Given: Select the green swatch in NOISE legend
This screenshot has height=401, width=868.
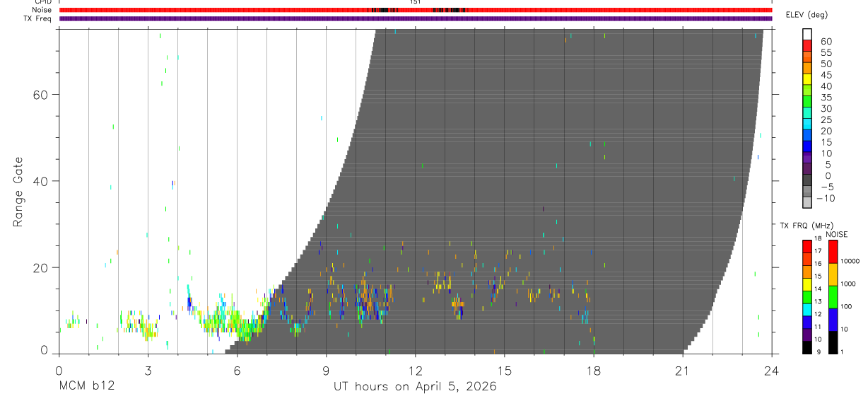Looking at the screenshot, I should pyautogui.click(x=833, y=297).
